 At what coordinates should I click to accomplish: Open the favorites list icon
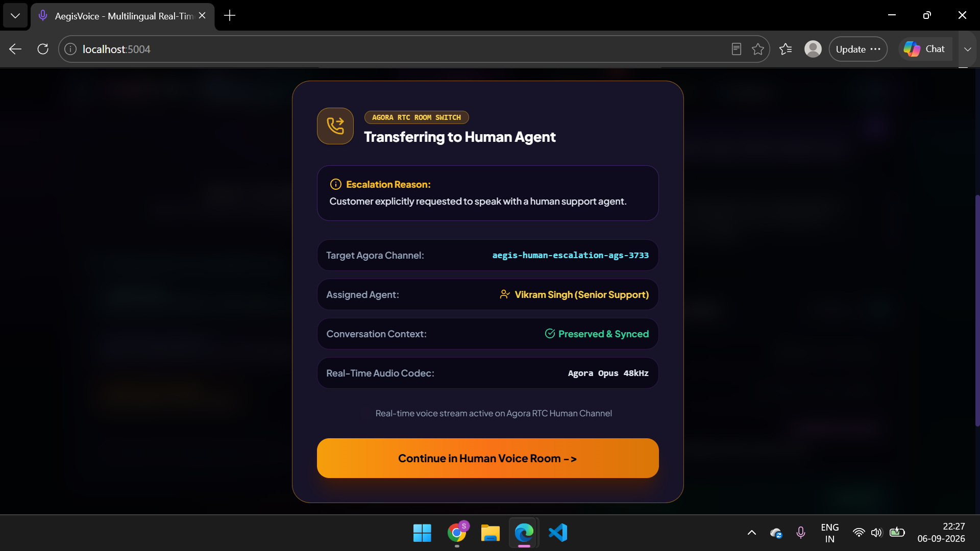[786, 49]
